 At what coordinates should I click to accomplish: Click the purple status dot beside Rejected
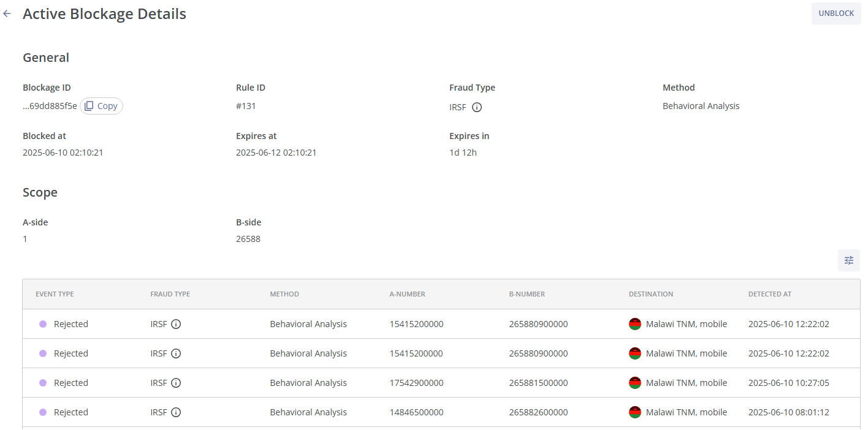coord(42,324)
